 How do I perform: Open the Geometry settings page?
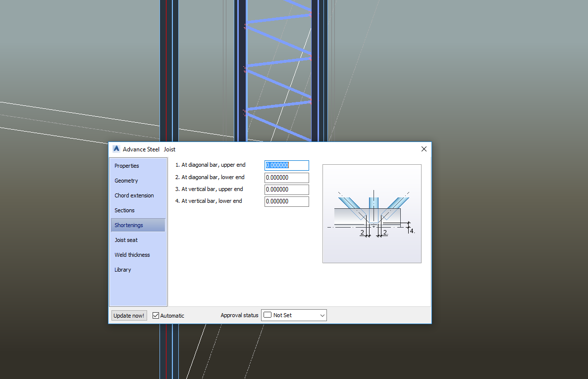pos(126,181)
